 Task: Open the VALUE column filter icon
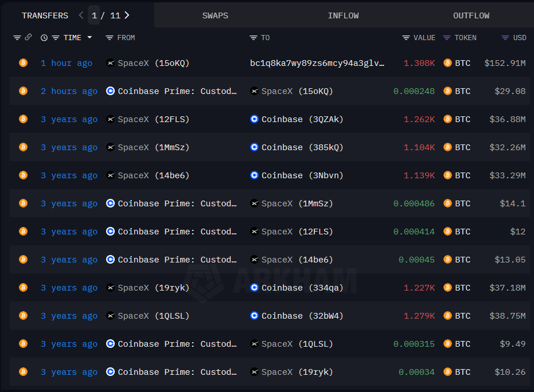pos(406,38)
